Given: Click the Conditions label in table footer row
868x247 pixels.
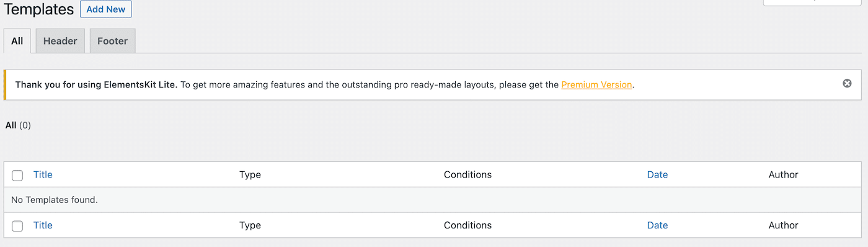Looking at the screenshot, I should tap(467, 225).
